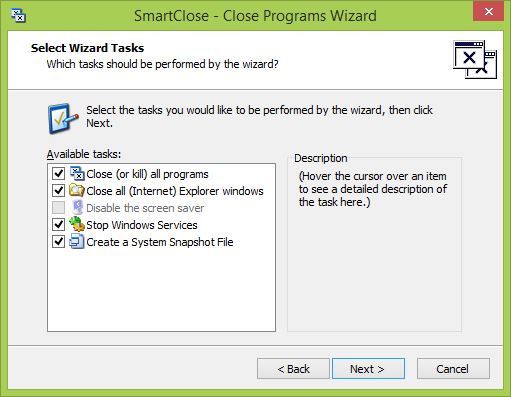Cancel the Close Programs Wizard

pos(453,369)
